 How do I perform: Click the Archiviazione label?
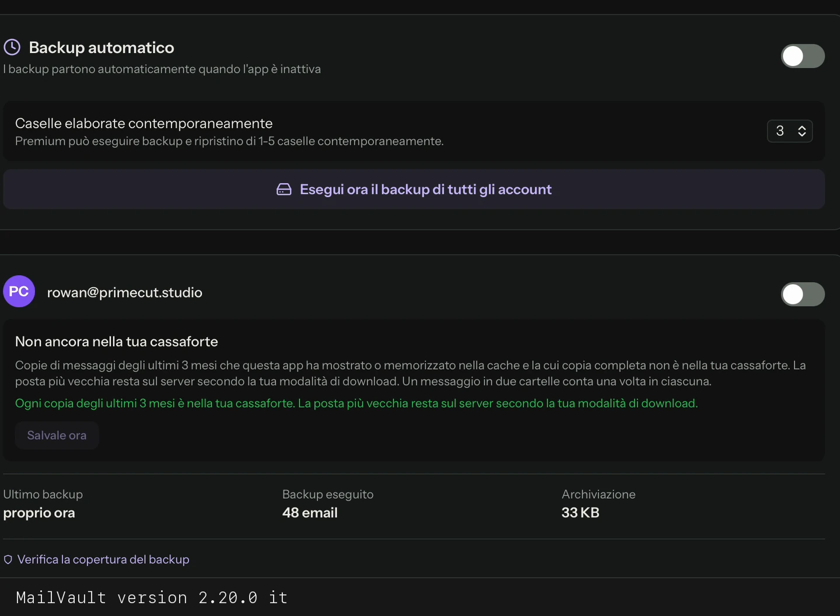pyautogui.click(x=598, y=494)
